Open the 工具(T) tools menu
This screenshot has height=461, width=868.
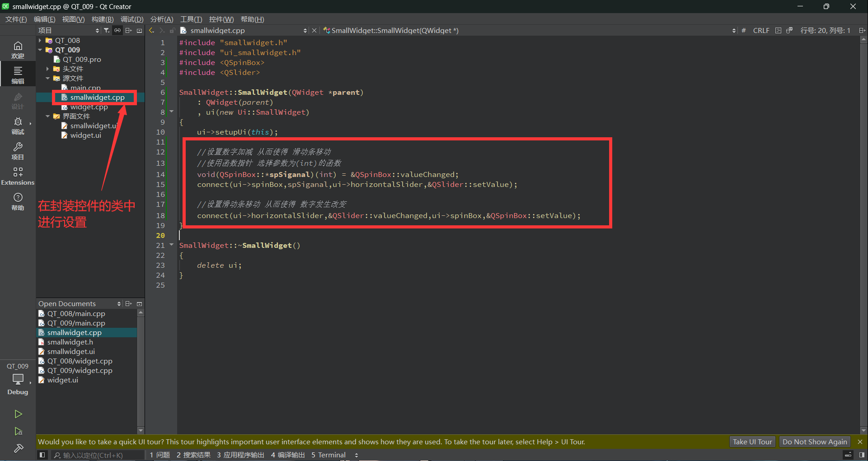tap(191, 19)
